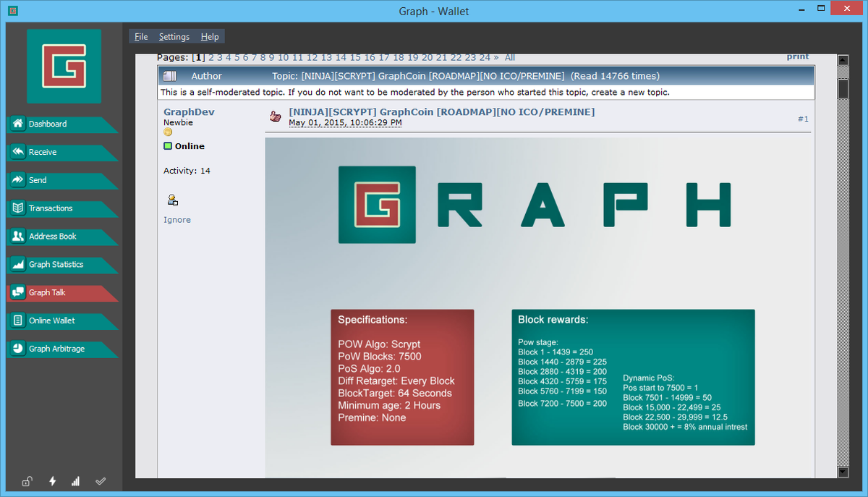Show Graph Statistics page

point(61,265)
